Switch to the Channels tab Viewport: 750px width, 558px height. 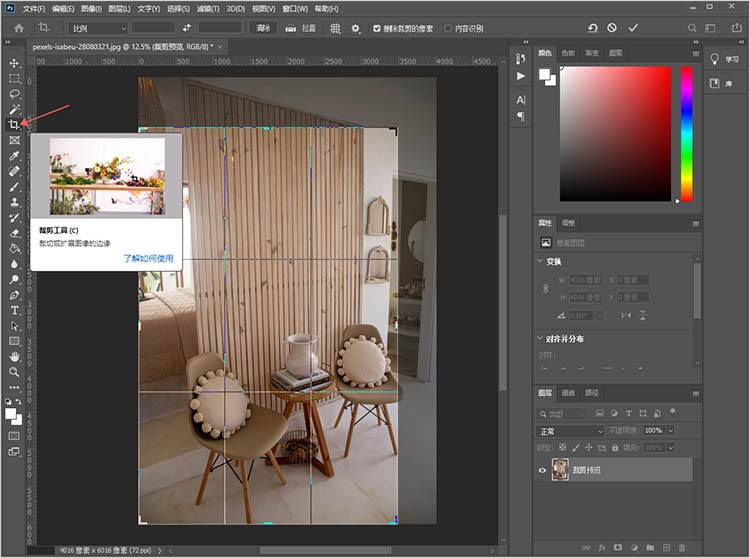click(568, 393)
